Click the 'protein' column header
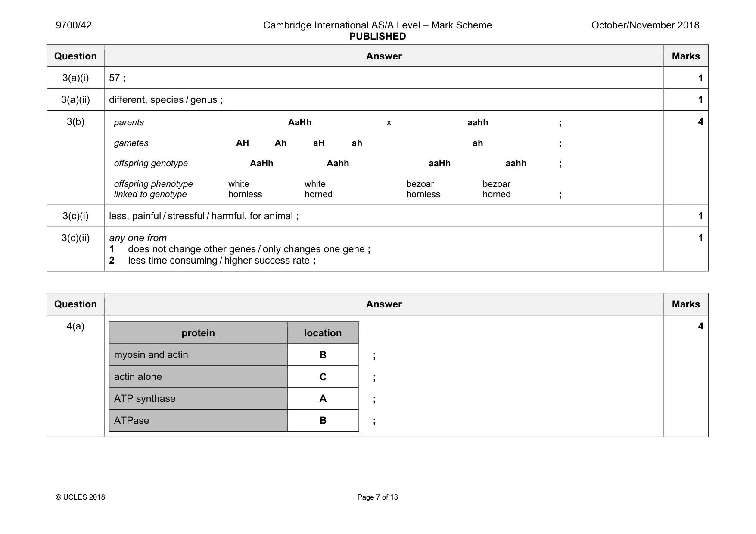Screen dimensions: 756x534 click(x=198, y=333)
